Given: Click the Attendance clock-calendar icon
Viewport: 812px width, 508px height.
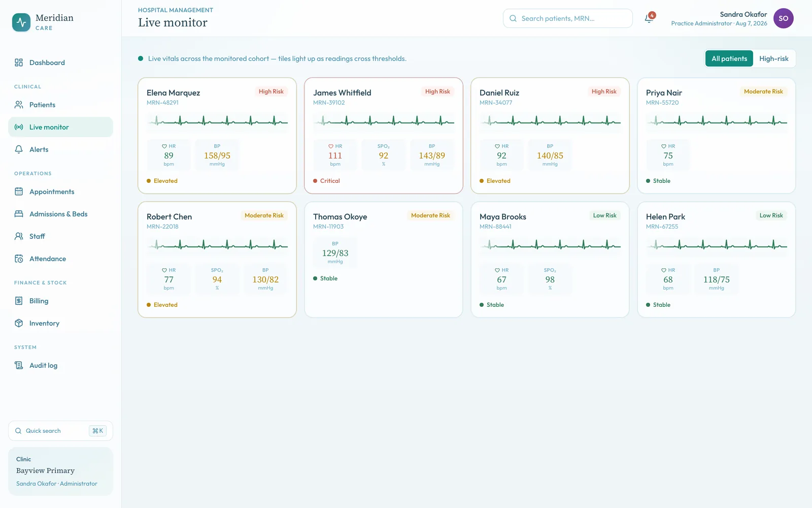Looking at the screenshot, I should [x=19, y=259].
